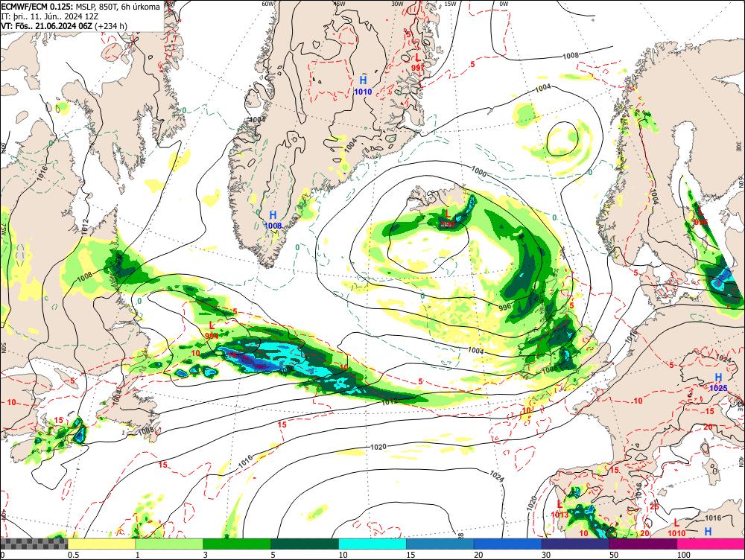The height and width of the screenshot is (560, 745).
Task: Click the L 1010 low over North Africa
Action: click(676, 528)
